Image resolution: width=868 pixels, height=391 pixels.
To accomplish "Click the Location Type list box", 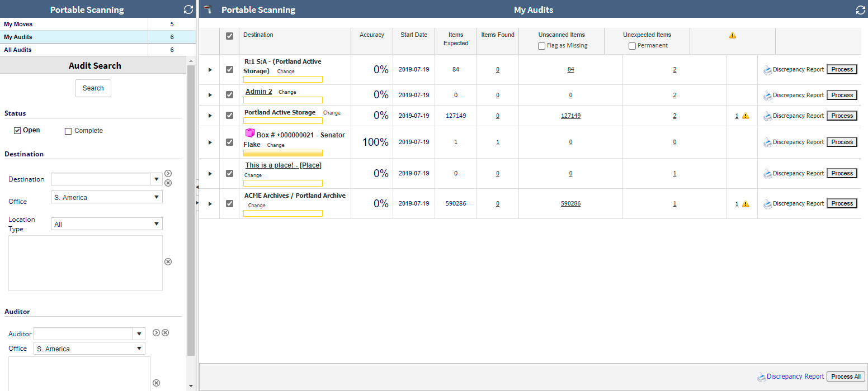I will click(x=86, y=263).
